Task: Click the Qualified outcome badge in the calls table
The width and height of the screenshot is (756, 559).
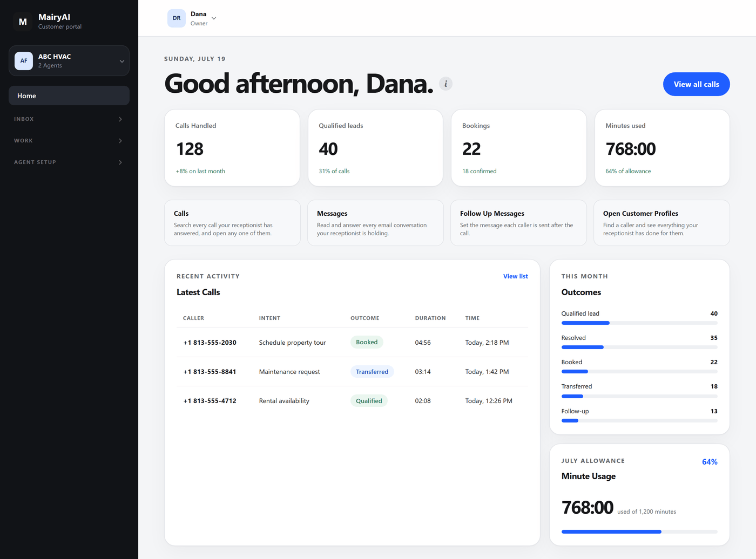Action: (x=369, y=401)
